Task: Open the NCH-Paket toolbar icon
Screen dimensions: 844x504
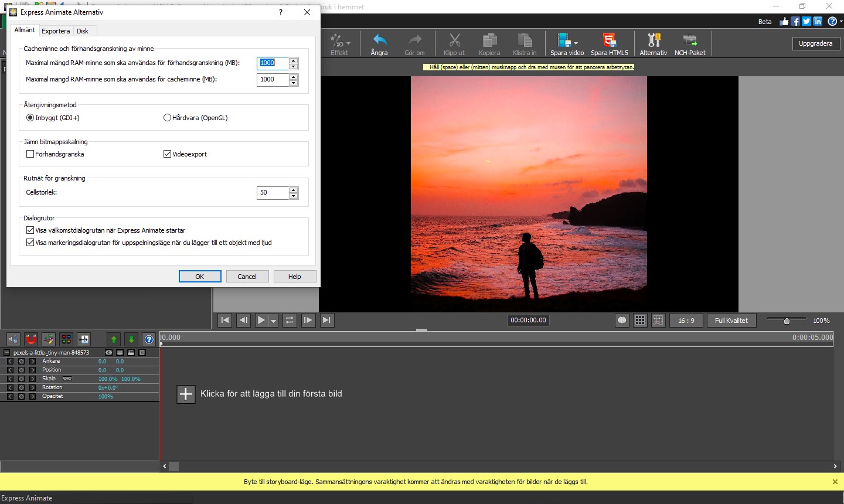Action: tap(689, 41)
